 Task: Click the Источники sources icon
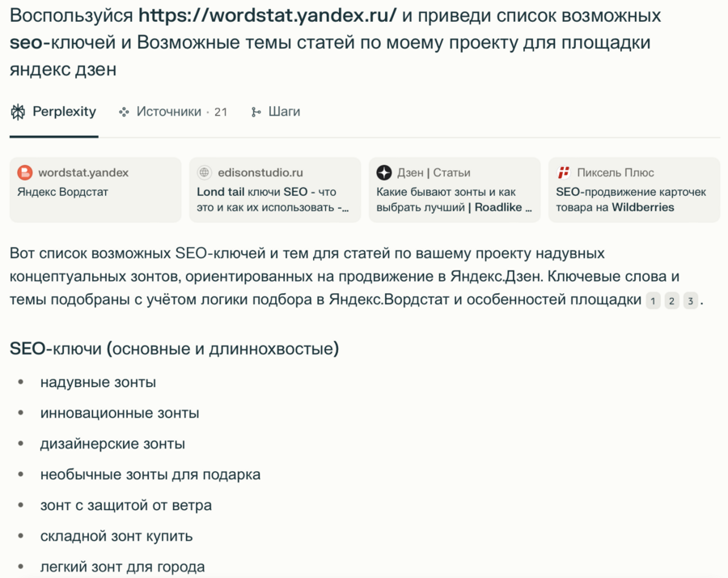(124, 112)
